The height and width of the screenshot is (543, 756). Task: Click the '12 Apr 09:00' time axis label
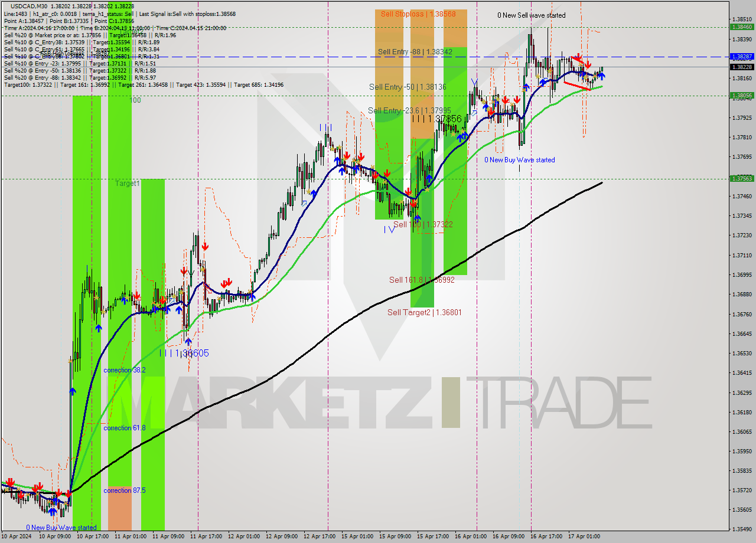click(x=282, y=537)
